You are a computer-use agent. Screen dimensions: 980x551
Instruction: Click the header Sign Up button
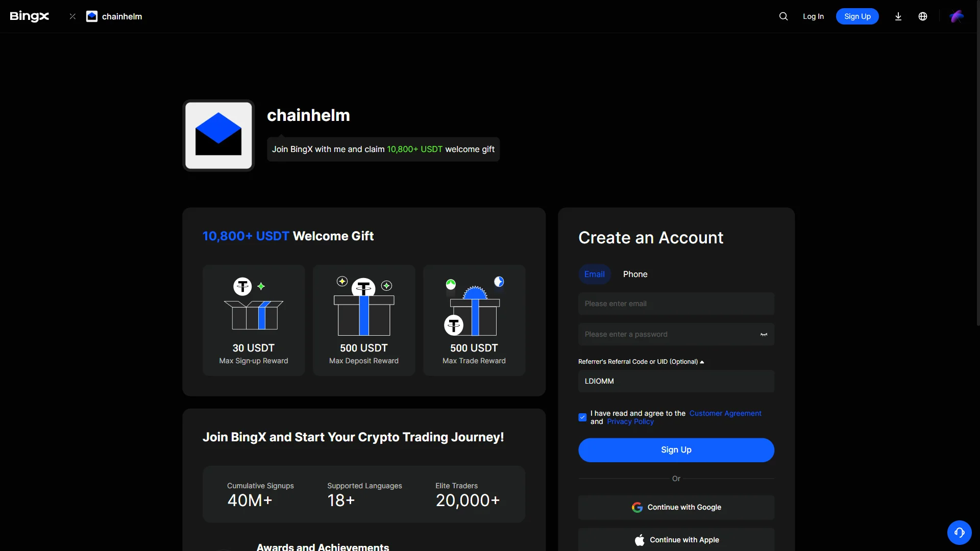point(857,16)
